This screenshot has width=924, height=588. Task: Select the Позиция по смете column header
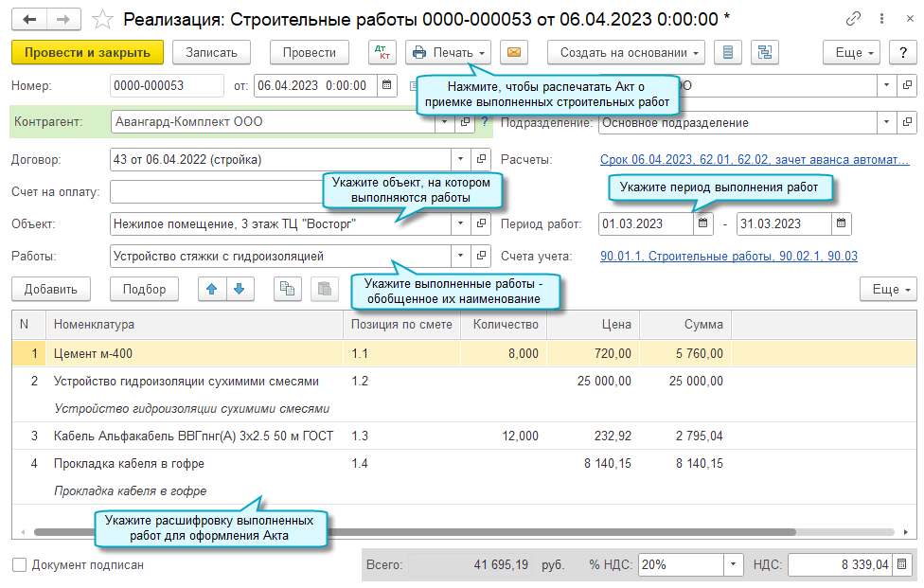click(x=401, y=324)
